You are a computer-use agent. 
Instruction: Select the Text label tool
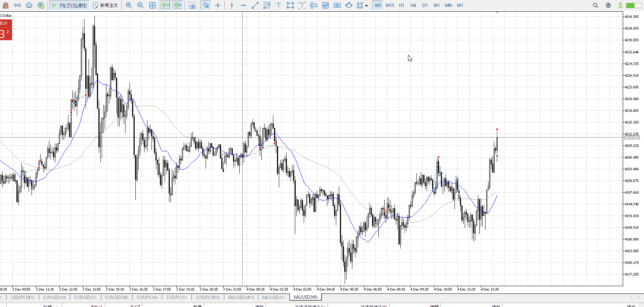click(x=278, y=5)
